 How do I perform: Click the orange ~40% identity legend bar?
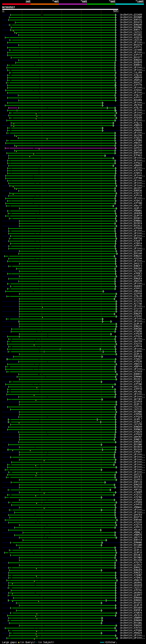pos(45,4)
